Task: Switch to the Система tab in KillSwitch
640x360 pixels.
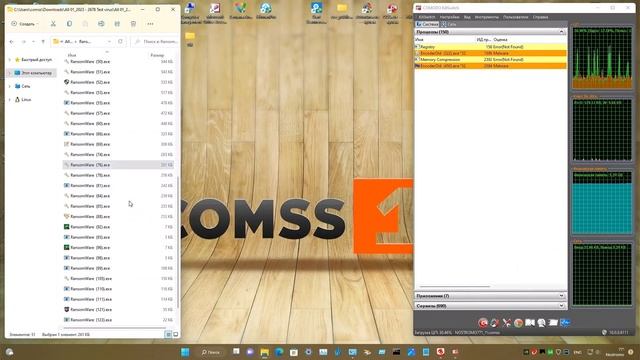Action: point(427,24)
